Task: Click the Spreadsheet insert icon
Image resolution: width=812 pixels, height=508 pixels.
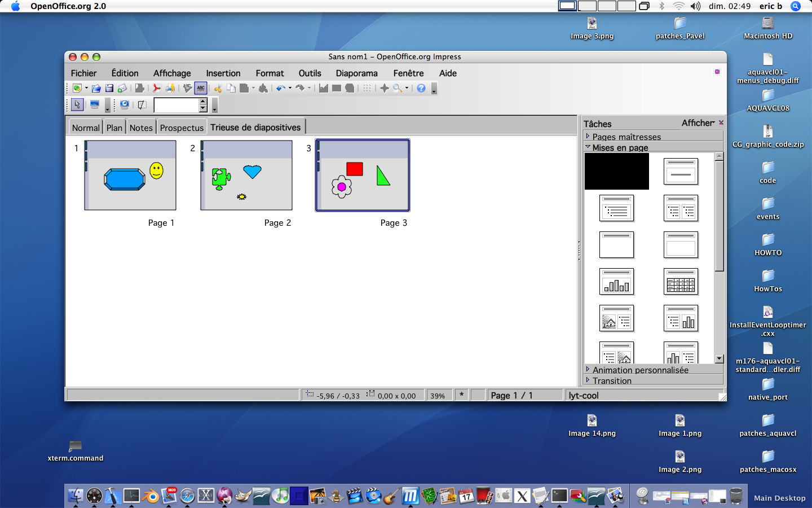Action: pyautogui.click(x=337, y=88)
